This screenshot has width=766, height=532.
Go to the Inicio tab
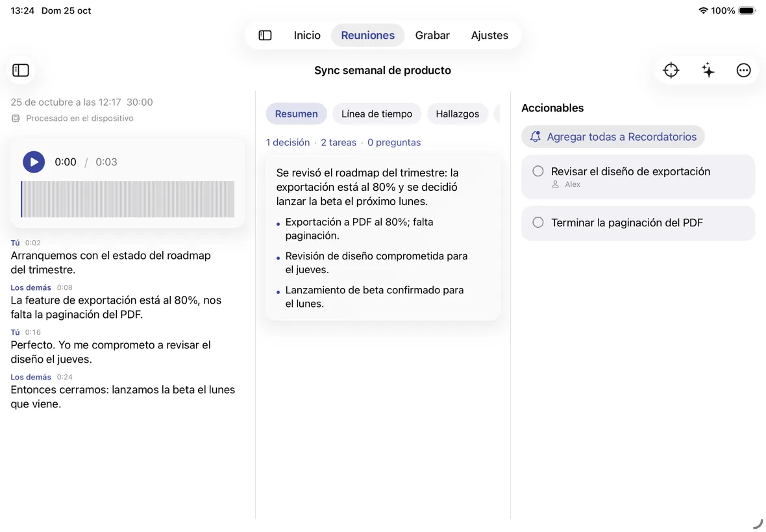point(307,35)
